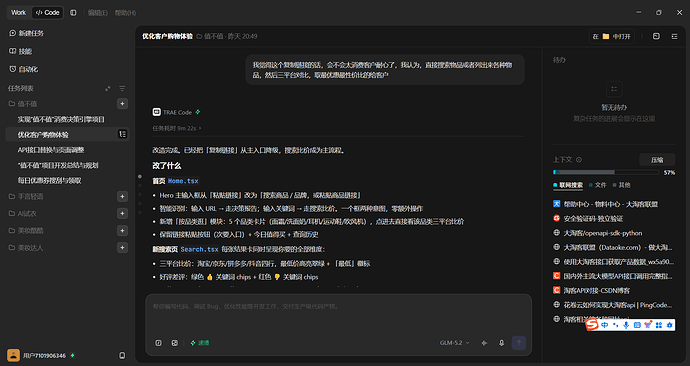Add a task in 值不值 folder
The height and width of the screenshot is (366, 690).
[x=122, y=104]
